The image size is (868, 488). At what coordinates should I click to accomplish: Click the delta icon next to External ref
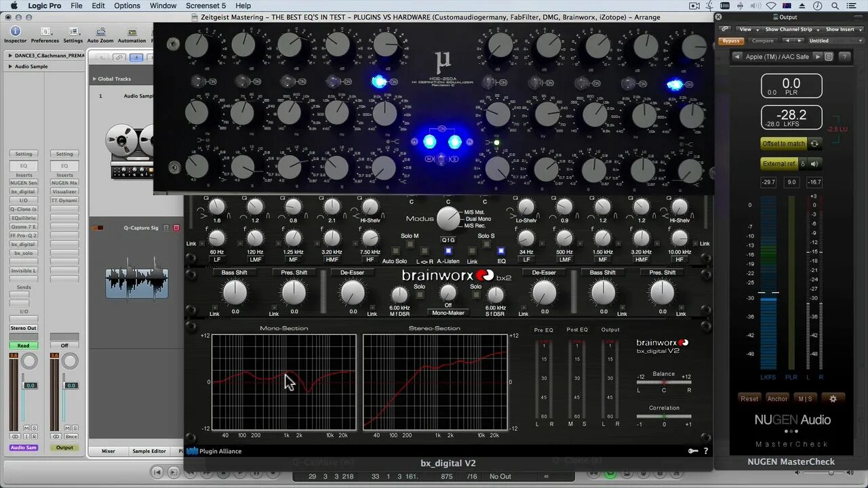(x=803, y=163)
